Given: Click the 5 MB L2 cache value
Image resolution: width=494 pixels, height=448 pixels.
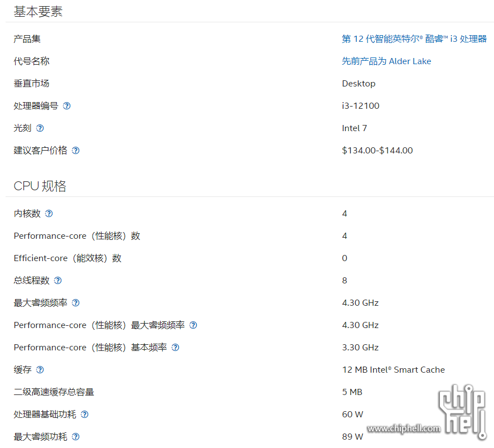Looking at the screenshot, I should click(x=352, y=392).
